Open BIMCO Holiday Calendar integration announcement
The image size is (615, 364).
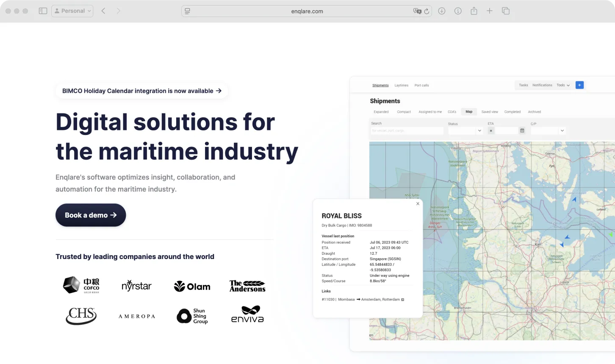tap(141, 91)
